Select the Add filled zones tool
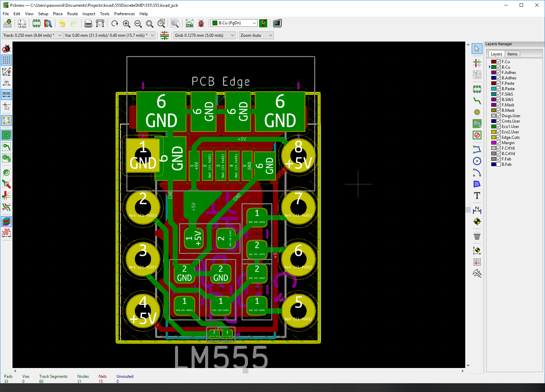This screenshot has width=545, height=392. (x=477, y=124)
